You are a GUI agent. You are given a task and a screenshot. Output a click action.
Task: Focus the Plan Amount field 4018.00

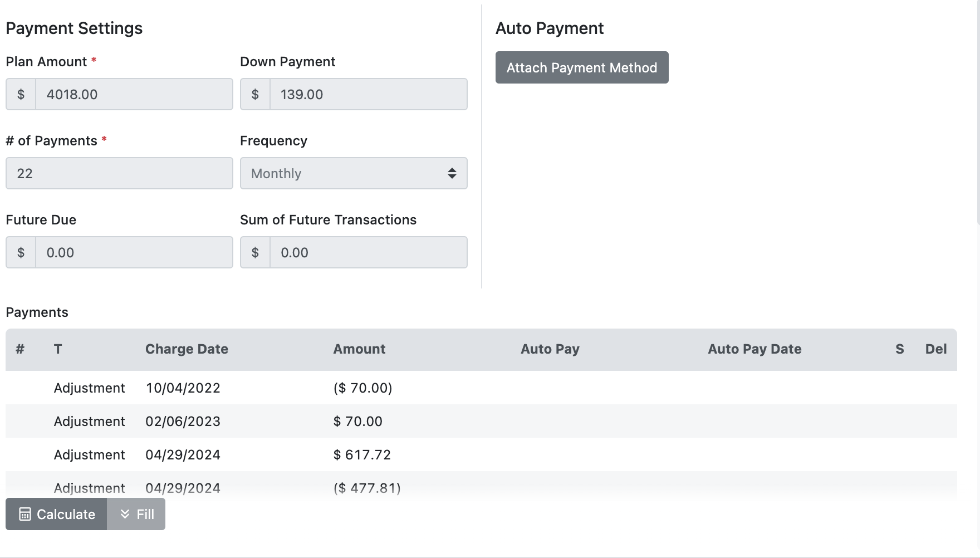(x=134, y=94)
